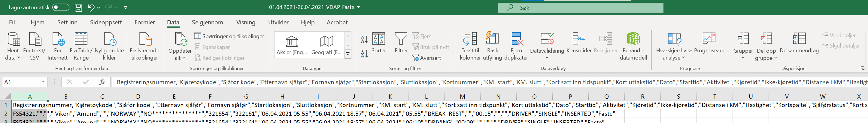
Task: Click the Bruk på nytt button
Action: 431,47
